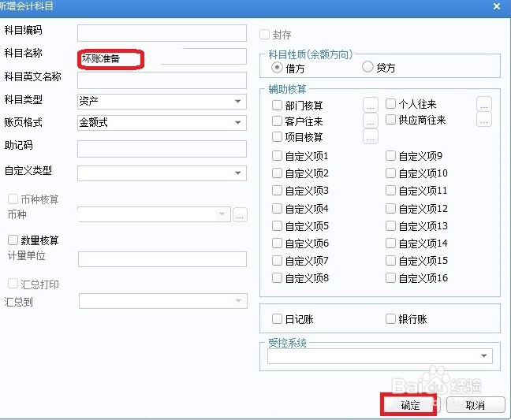Check the 自定义项16 checkbox

pyautogui.click(x=390, y=277)
